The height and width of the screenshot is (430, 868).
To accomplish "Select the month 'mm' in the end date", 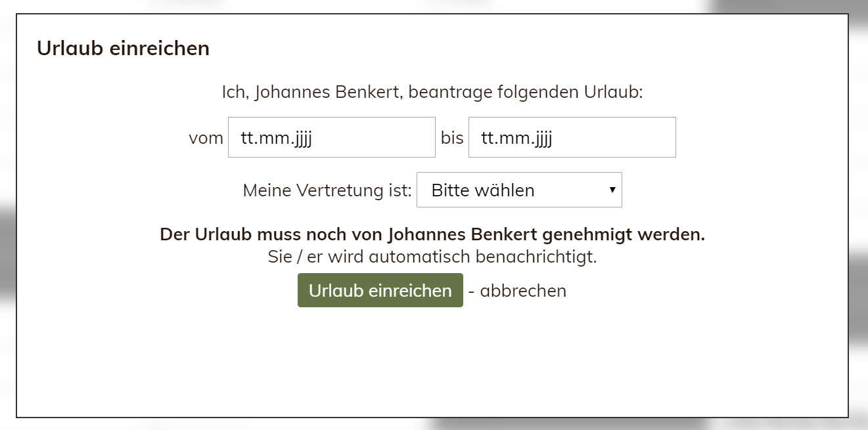I will (x=512, y=139).
